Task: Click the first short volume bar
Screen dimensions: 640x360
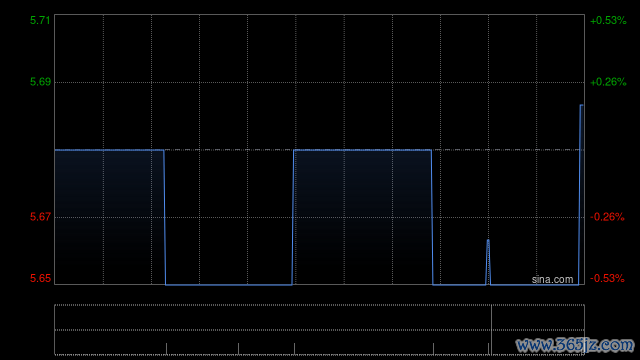Action: [x=167, y=349]
